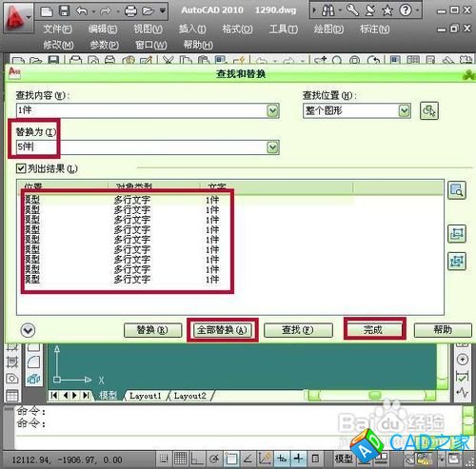Switch to the Layout2 tab
The image size is (476, 469).
coord(190,396)
